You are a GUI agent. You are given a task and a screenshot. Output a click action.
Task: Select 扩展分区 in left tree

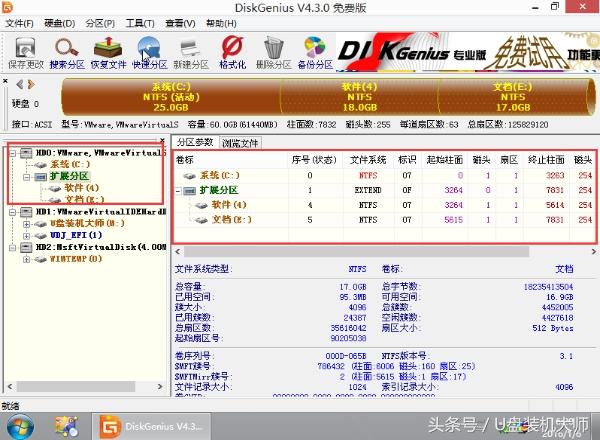69,176
